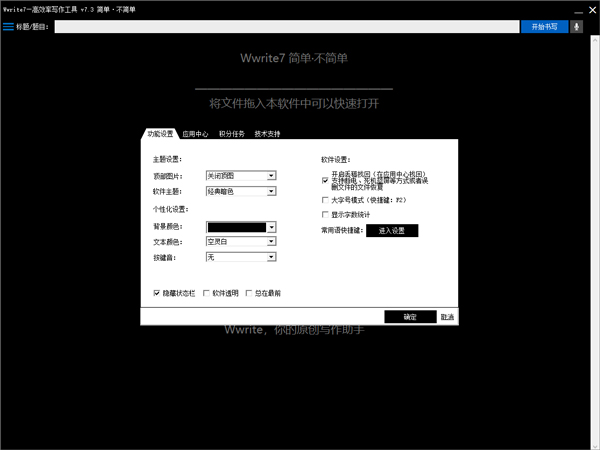Click the 进入设置 button
Image resolution: width=600 pixels, height=450 pixels.
pos(392,231)
